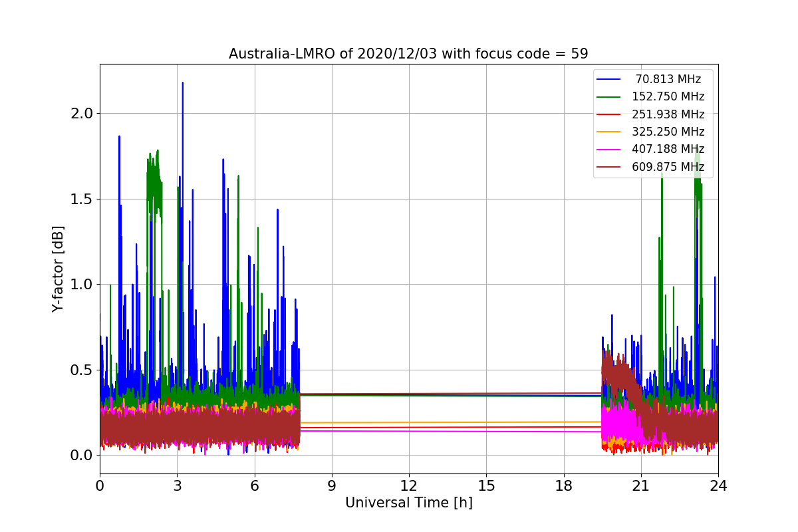Click the brown legend line for 609.875 MHz

pos(609,167)
